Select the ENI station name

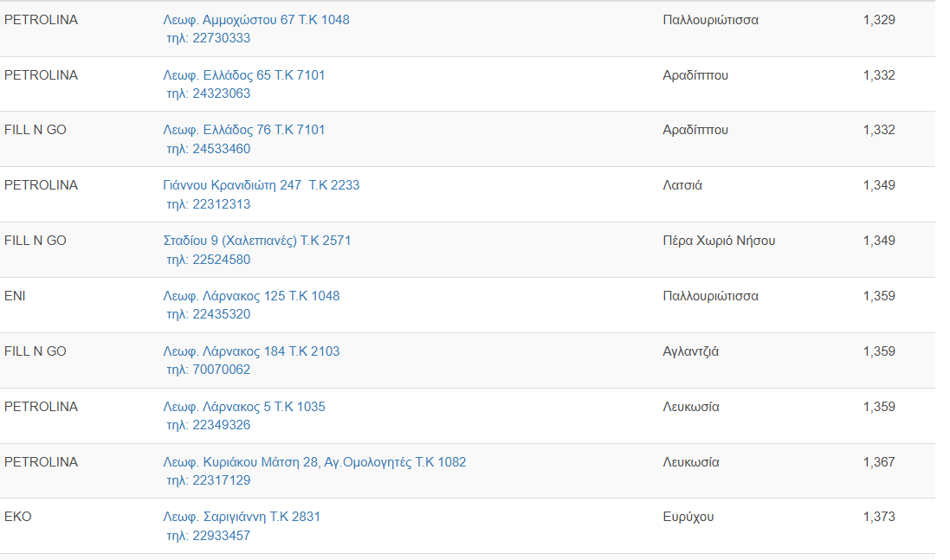[15, 296]
